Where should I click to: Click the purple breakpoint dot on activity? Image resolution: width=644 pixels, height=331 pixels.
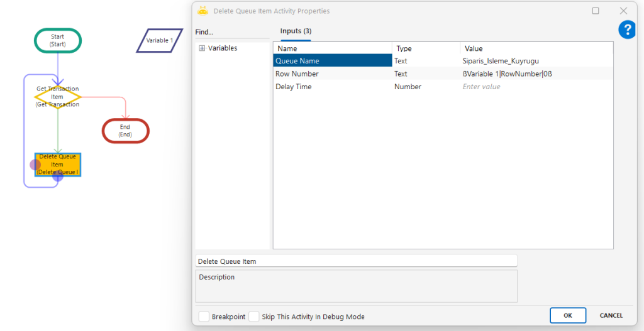coord(36,165)
